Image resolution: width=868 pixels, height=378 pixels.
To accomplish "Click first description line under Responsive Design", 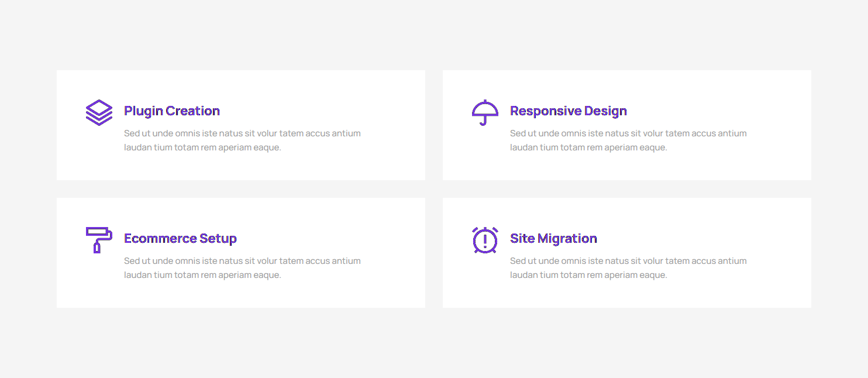I will tap(628, 133).
